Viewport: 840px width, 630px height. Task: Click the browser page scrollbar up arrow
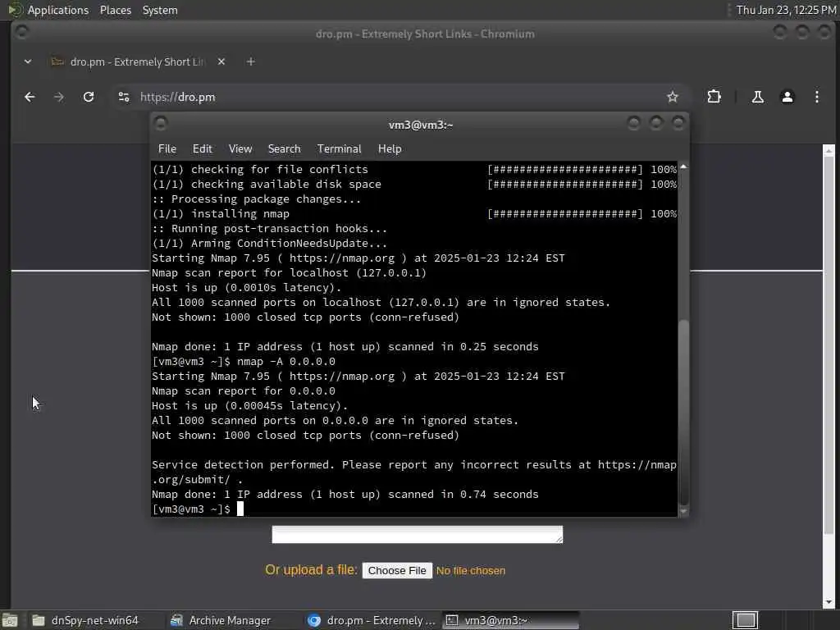829,149
